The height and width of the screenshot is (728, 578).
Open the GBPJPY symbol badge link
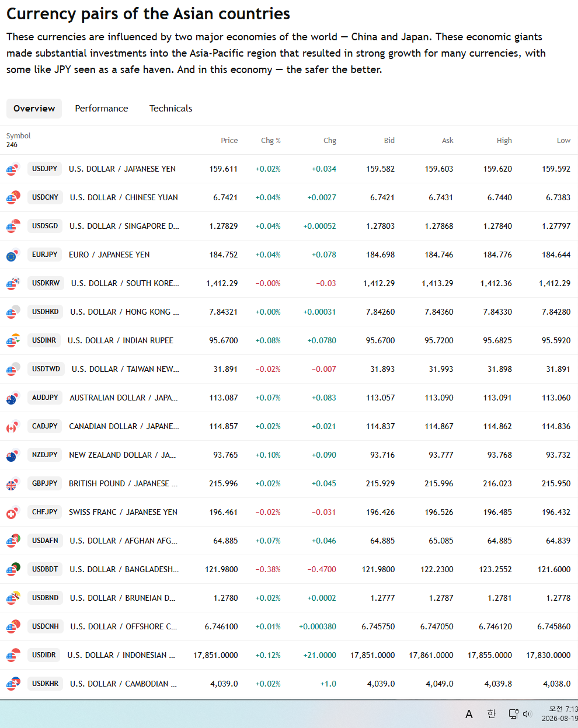coord(45,483)
